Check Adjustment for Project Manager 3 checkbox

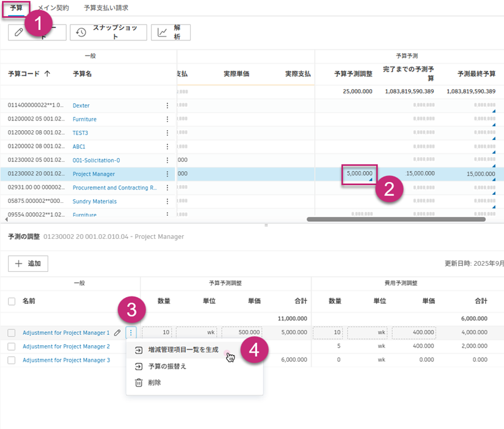point(12,360)
